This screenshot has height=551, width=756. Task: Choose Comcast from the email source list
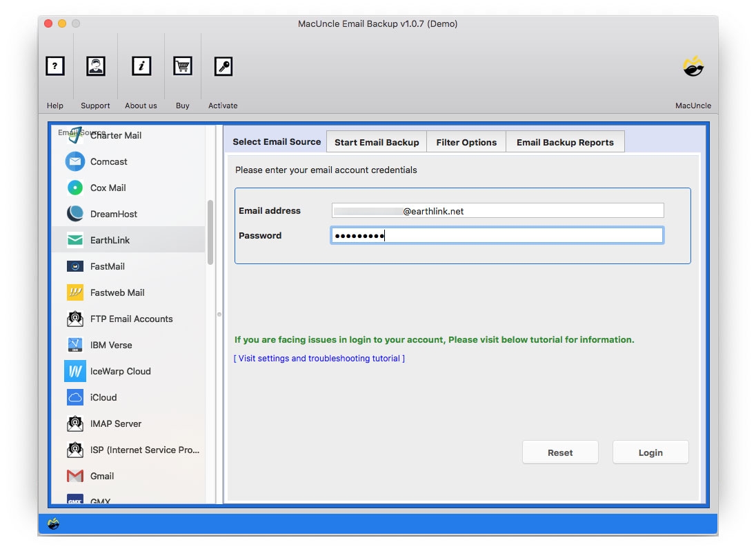pyautogui.click(x=108, y=161)
